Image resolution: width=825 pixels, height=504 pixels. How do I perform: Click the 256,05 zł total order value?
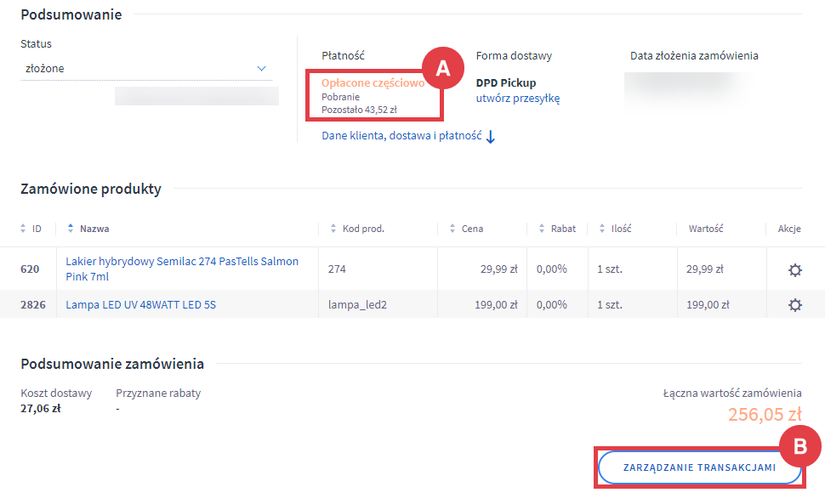click(x=765, y=415)
